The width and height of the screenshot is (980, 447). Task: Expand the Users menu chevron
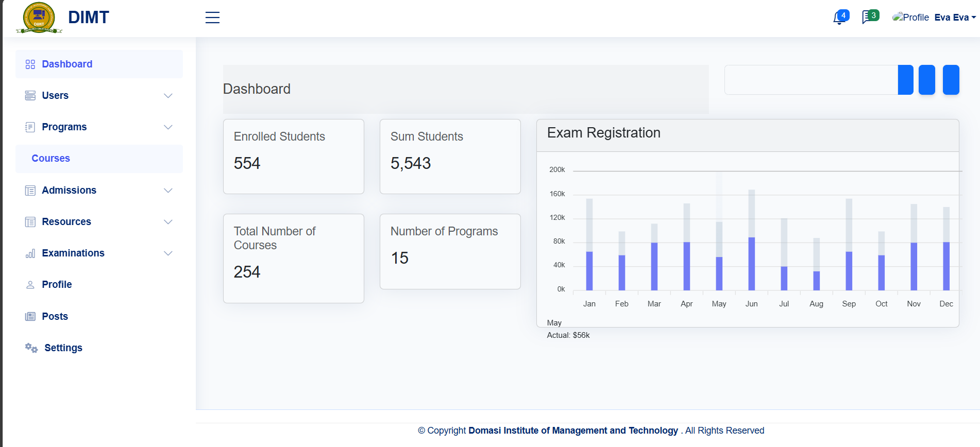(168, 96)
